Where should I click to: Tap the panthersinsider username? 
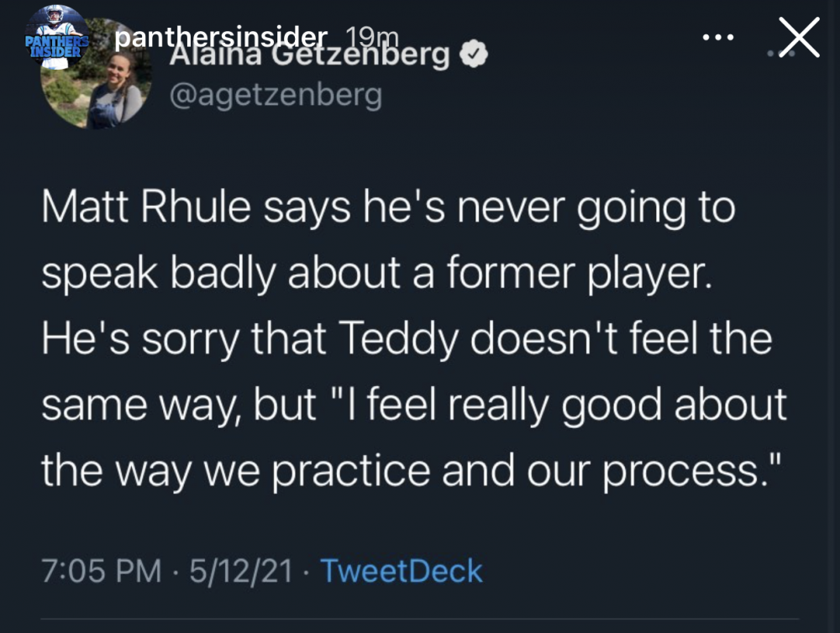click(x=219, y=36)
